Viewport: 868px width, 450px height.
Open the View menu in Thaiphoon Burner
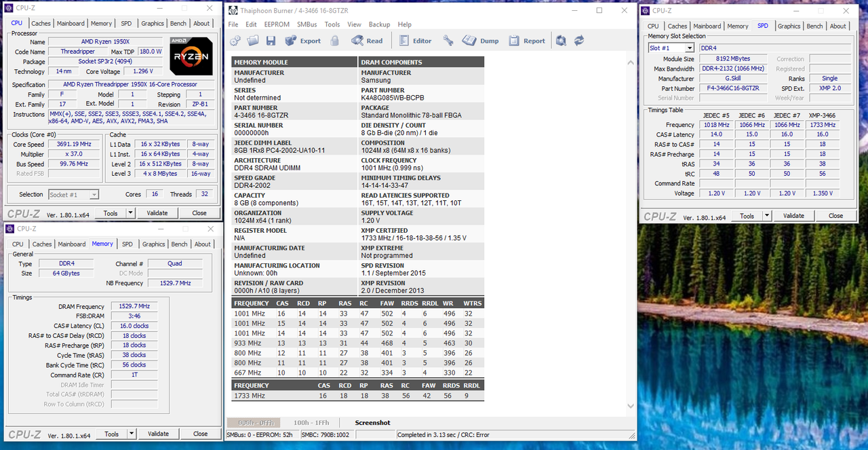click(354, 24)
